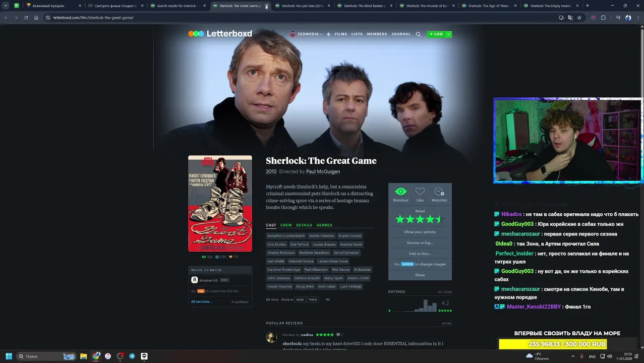Switch to the GENRES tab
The width and height of the screenshot is (644, 363).
click(x=324, y=225)
